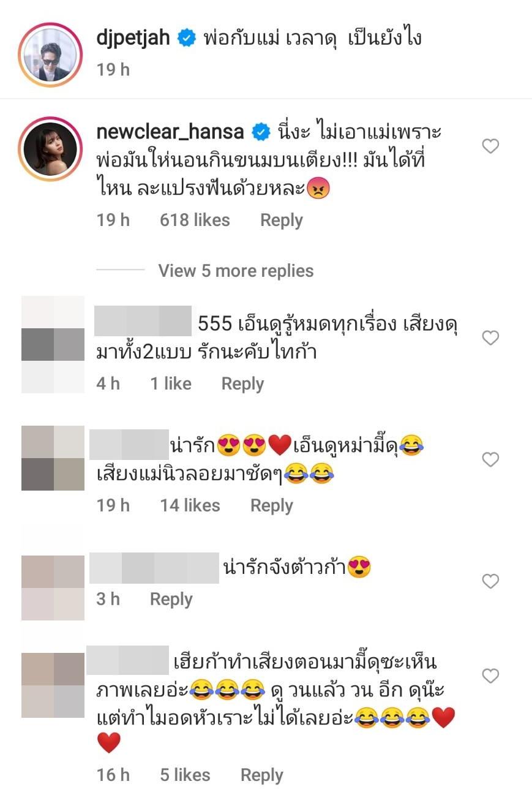Open the newclear_hansa username link
The height and width of the screenshot is (795, 532).
(170, 132)
